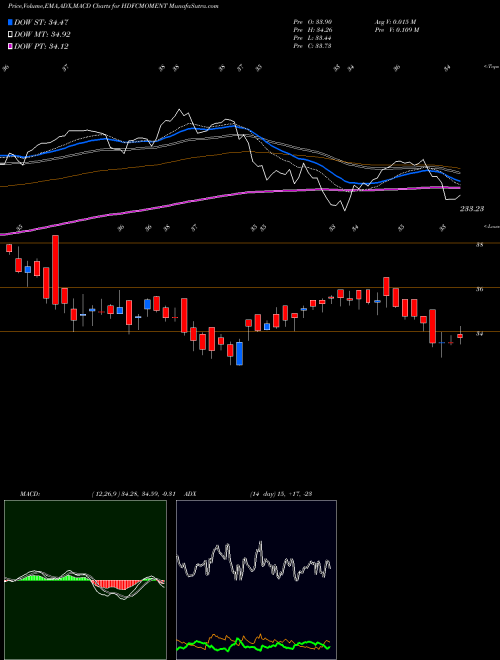Click the 38 price axis label

click(479, 245)
